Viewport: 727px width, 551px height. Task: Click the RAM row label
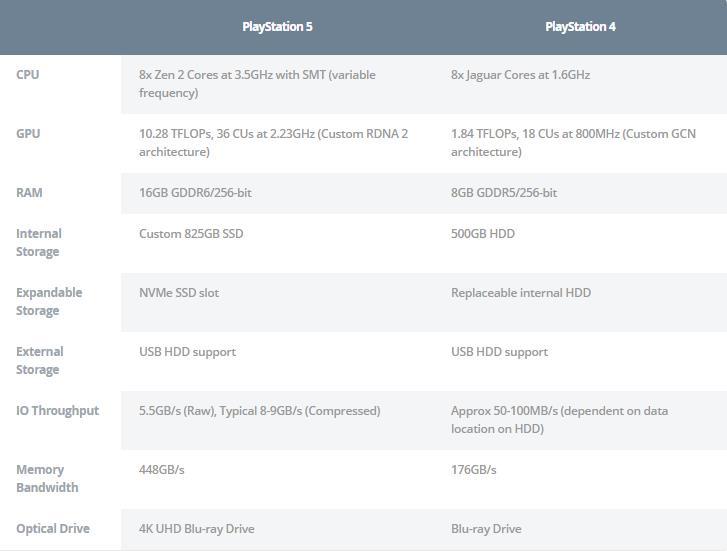coord(29,193)
